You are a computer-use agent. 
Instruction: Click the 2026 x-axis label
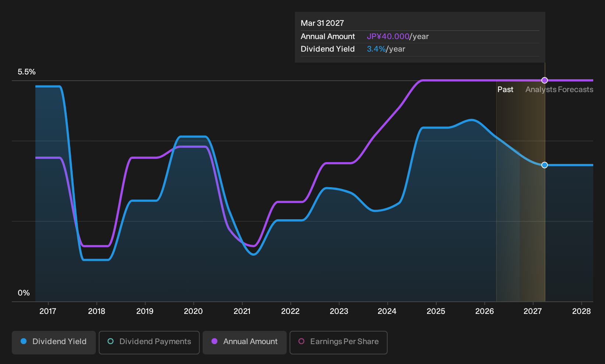point(485,311)
